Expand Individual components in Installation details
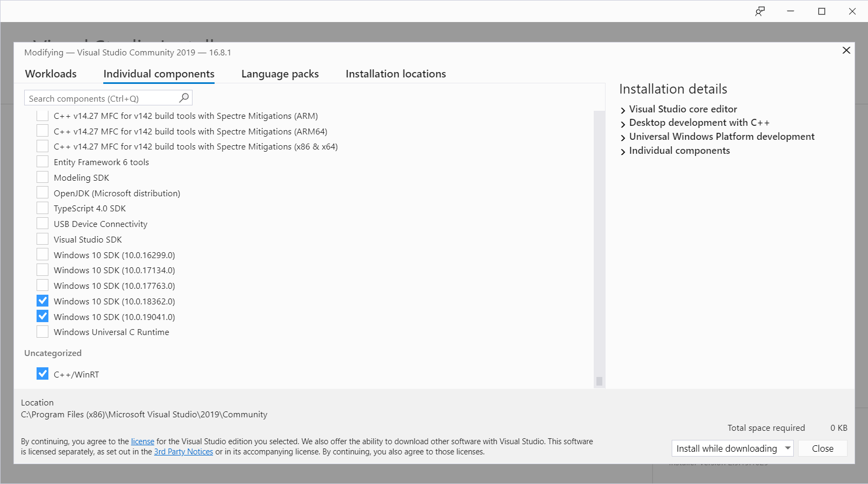The height and width of the screenshot is (484, 868). point(623,152)
